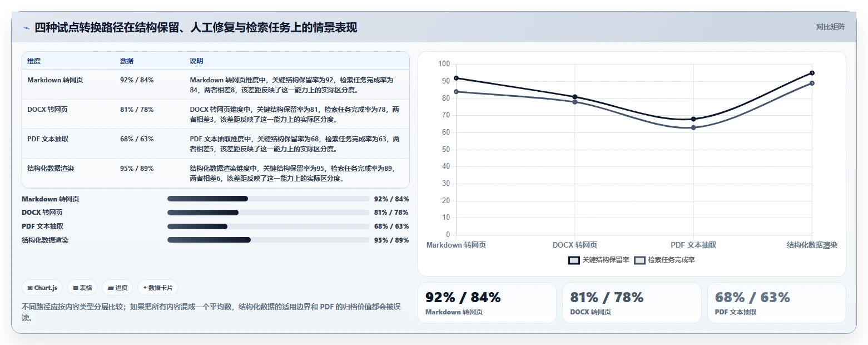
Task: Click the 63 point above PDF 文本抽取
Action: [x=693, y=127]
